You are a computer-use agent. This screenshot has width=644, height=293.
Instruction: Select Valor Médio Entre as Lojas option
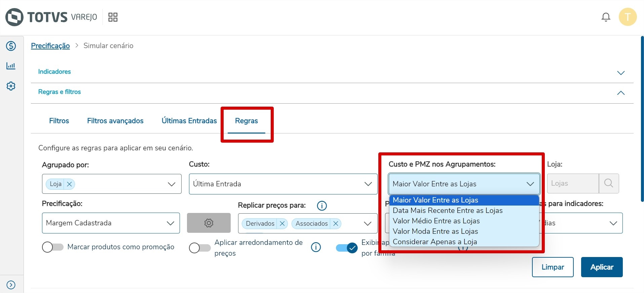pos(436,221)
